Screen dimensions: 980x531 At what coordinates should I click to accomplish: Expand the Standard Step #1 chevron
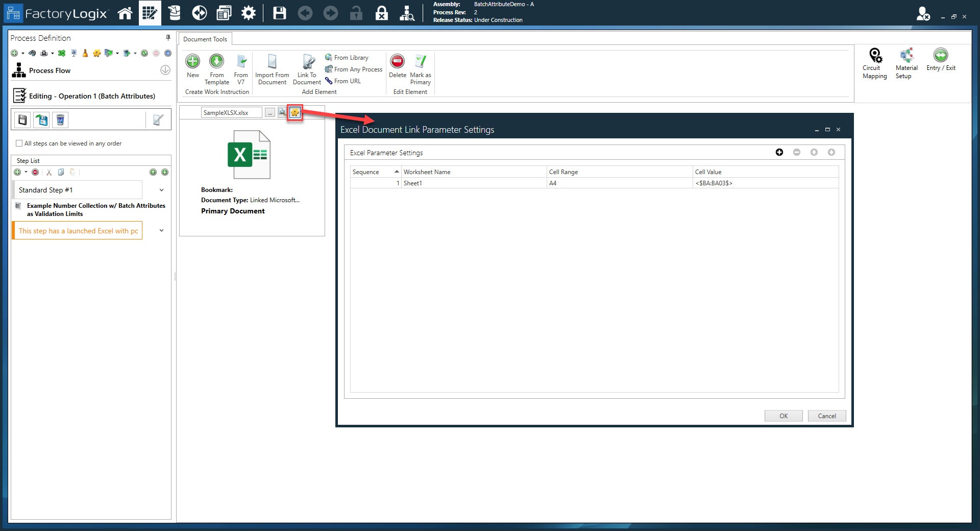pos(161,189)
